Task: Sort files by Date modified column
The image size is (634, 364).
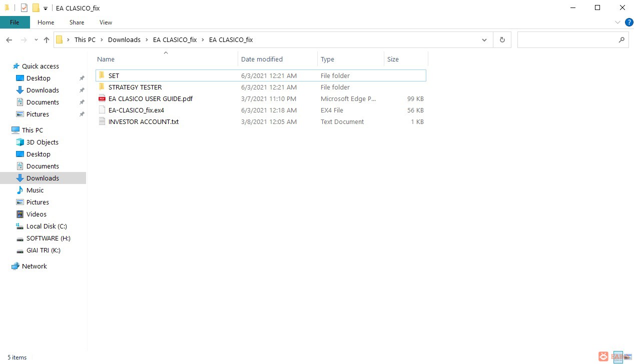Action: (278, 59)
